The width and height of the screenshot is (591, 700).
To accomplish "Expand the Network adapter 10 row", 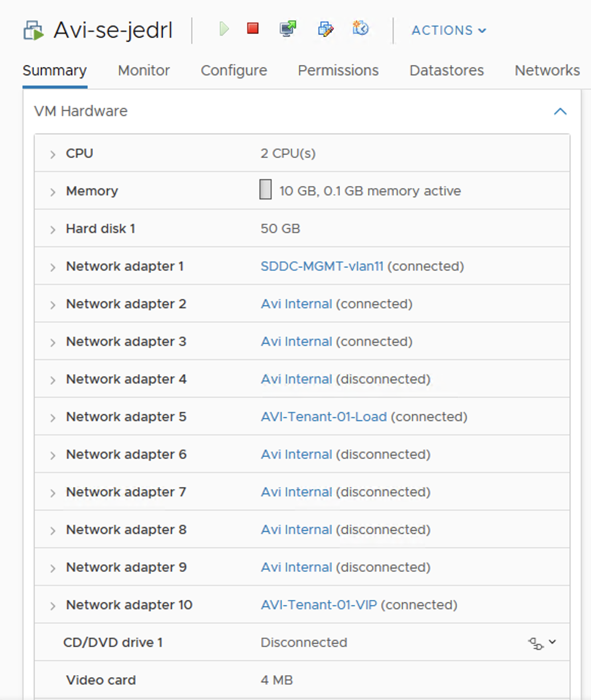I will click(53, 606).
